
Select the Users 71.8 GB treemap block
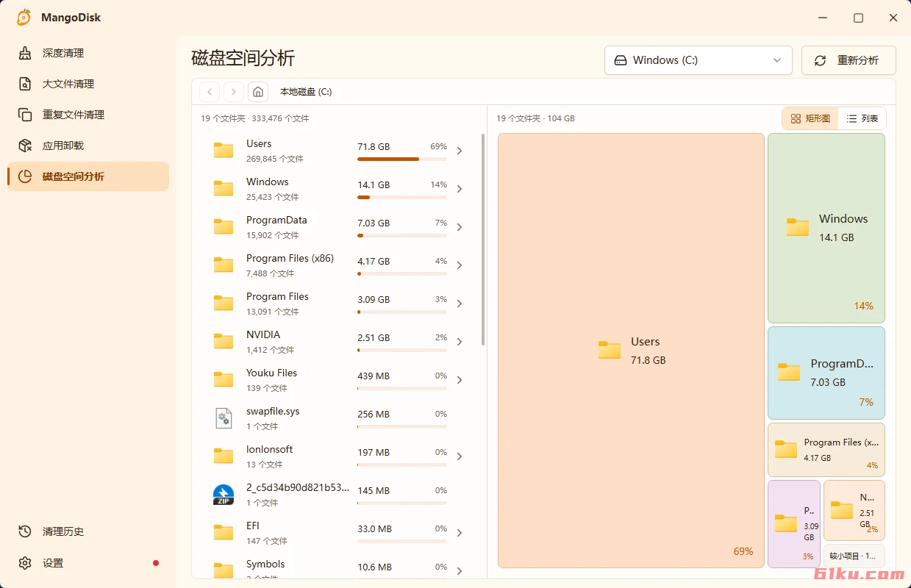point(631,351)
